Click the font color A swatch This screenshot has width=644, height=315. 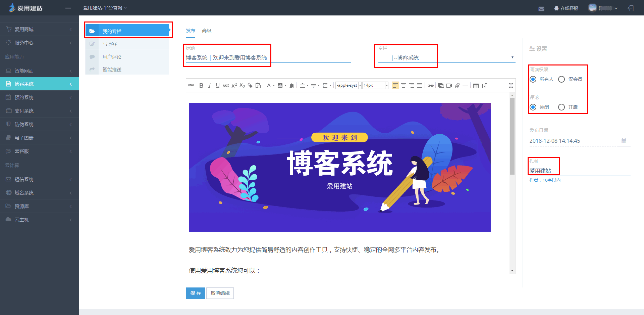point(269,86)
